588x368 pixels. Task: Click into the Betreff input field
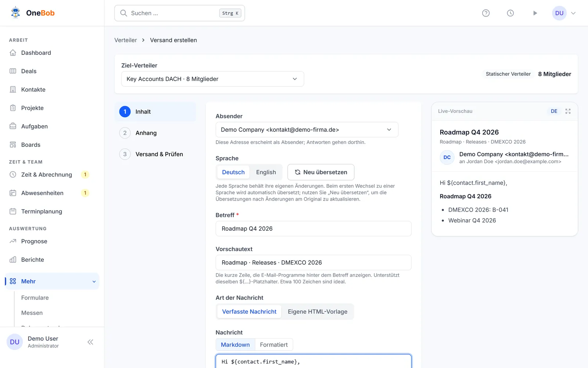click(x=313, y=229)
